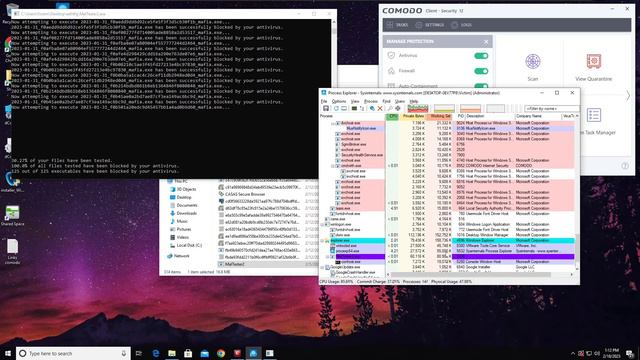The height and width of the screenshot is (360, 640).
Task: Select MsMpNotifyIcon.exe process row
Action: pyautogui.click(x=447, y=128)
